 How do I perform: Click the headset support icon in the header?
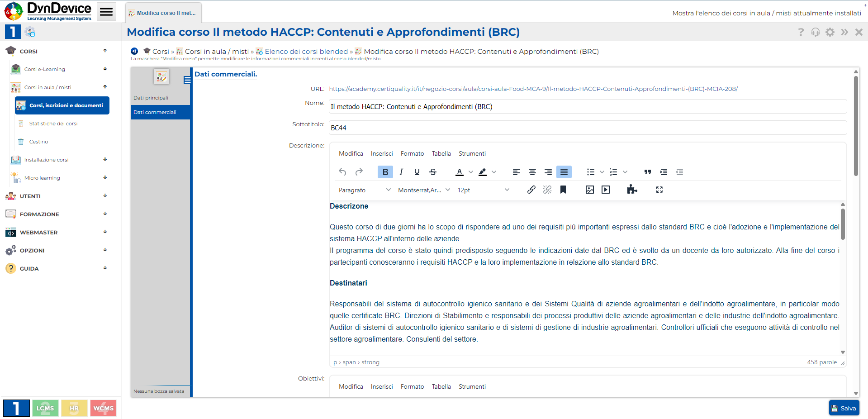point(815,32)
